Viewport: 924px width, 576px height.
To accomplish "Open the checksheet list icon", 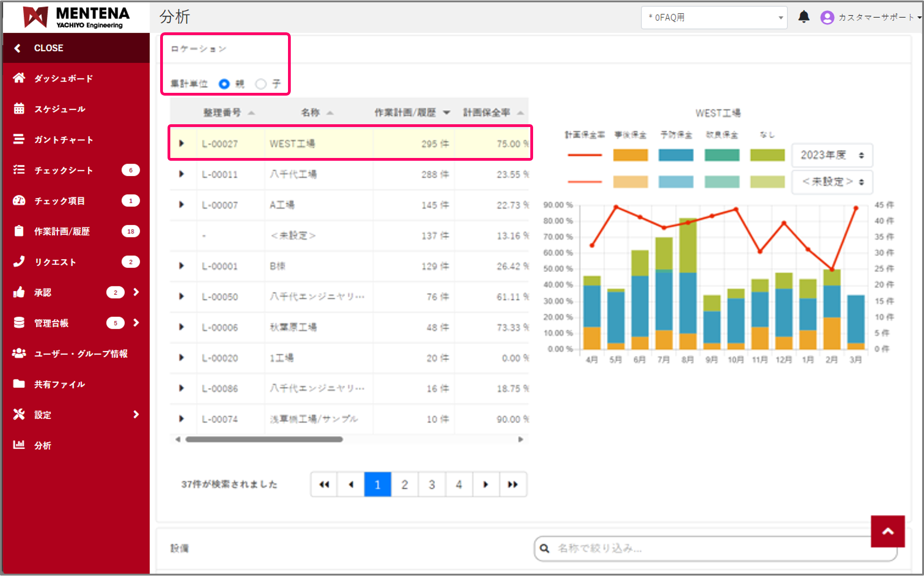I will click(19, 170).
